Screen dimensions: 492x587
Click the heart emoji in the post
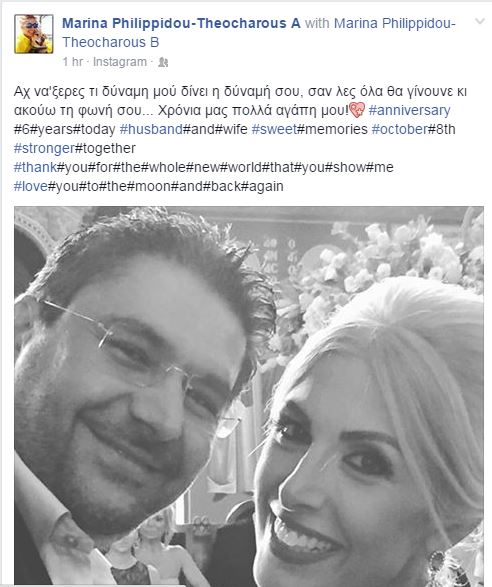(357, 111)
